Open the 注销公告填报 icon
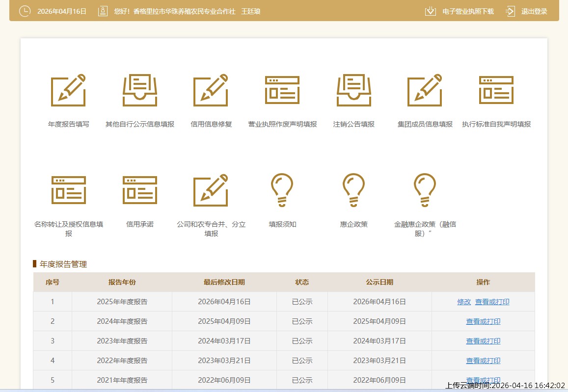This screenshot has height=392, width=568. coord(354,91)
